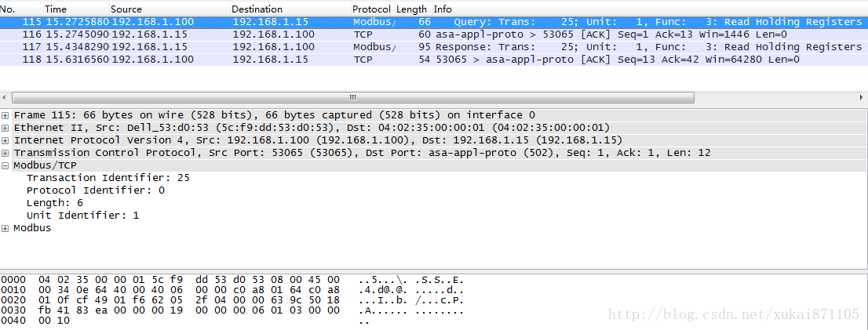Select the Transaction Identifier: 25 field
This screenshot has width=868, height=330.
(x=108, y=178)
